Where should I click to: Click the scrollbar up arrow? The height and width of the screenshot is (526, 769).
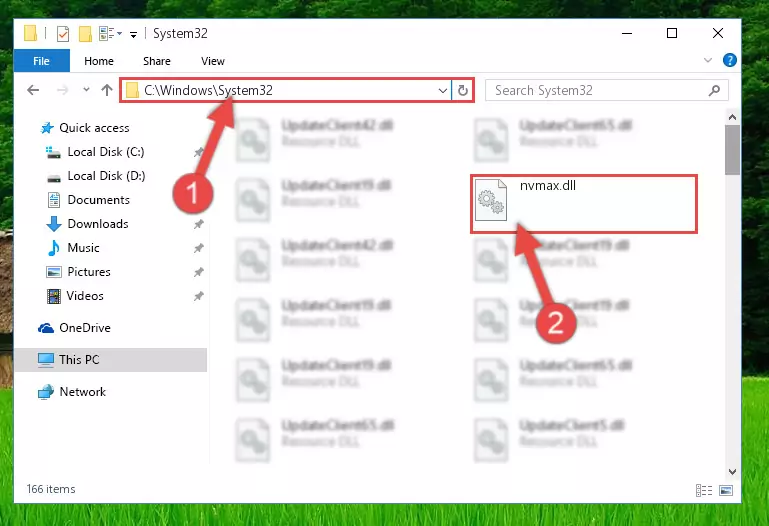(x=732, y=117)
